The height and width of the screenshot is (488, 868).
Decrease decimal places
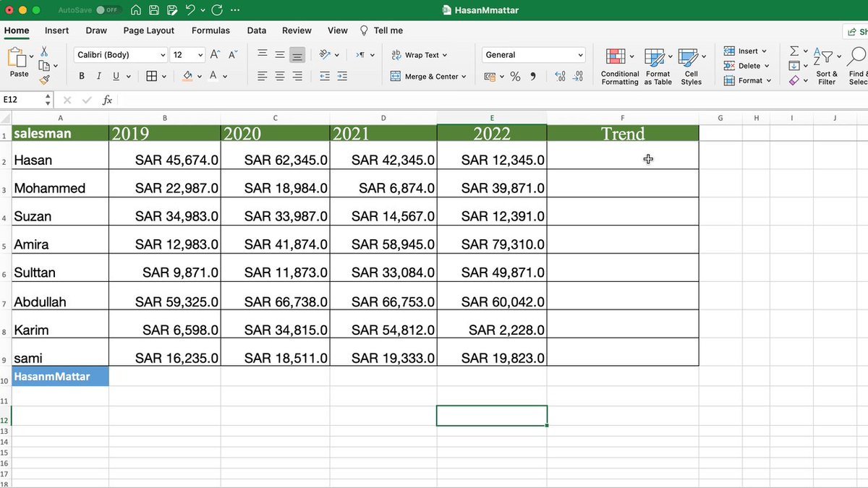click(x=577, y=76)
